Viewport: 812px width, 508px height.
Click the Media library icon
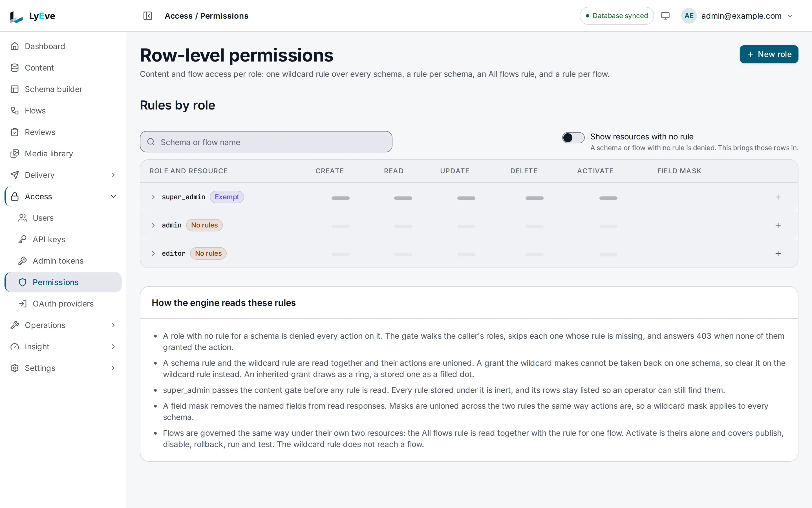coord(15,154)
